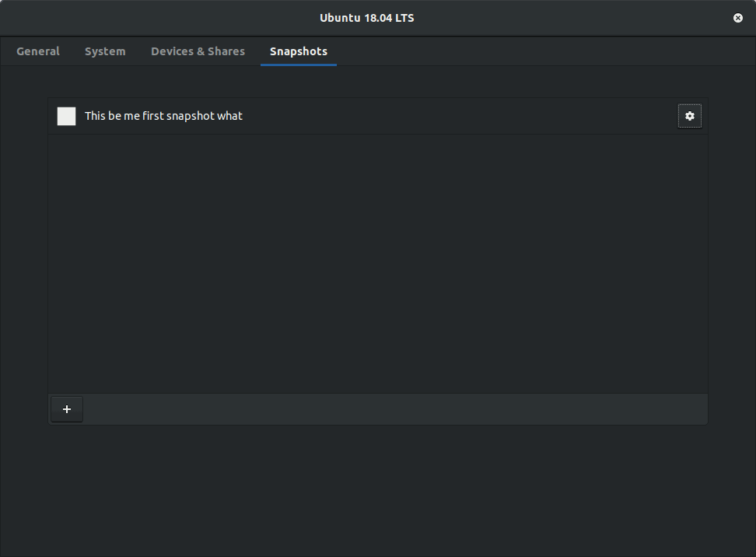756x557 pixels.
Task: Click the Ubuntu 18.04 LTS window title
Action: coord(366,18)
